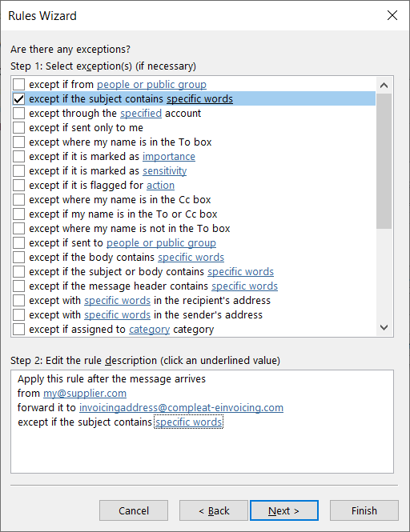Open the 'category' underlined value link
410x532 pixels.
(x=149, y=330)
